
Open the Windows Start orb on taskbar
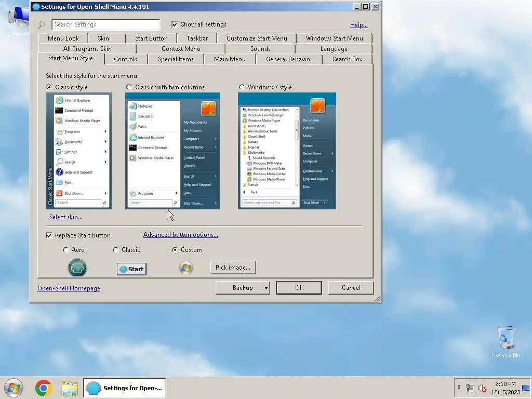coord(14,388)
